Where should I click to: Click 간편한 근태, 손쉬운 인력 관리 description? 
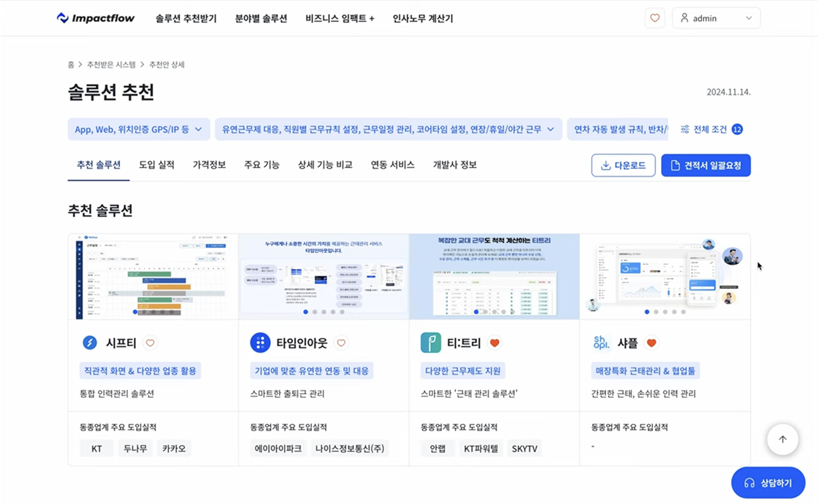coord(643,393)
